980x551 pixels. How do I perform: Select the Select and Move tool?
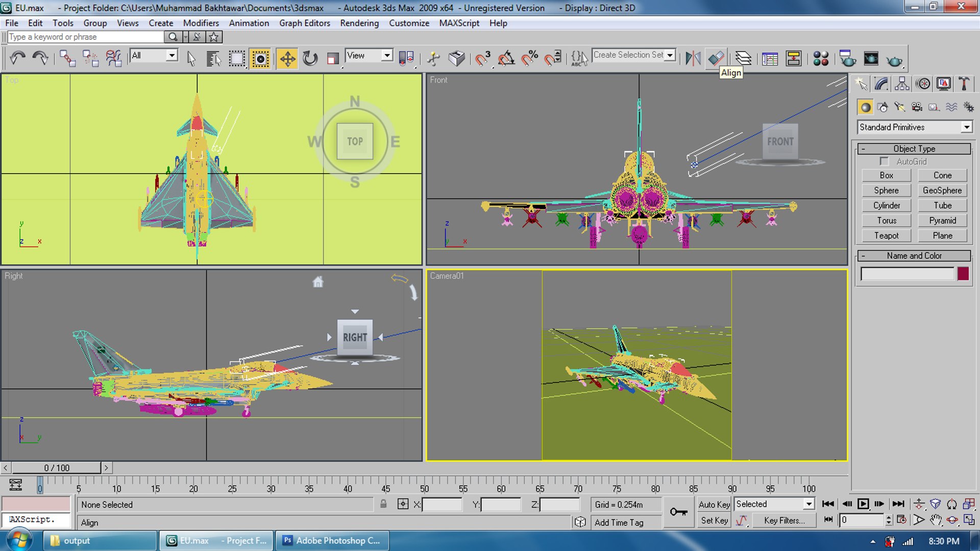tap(287, 59)
